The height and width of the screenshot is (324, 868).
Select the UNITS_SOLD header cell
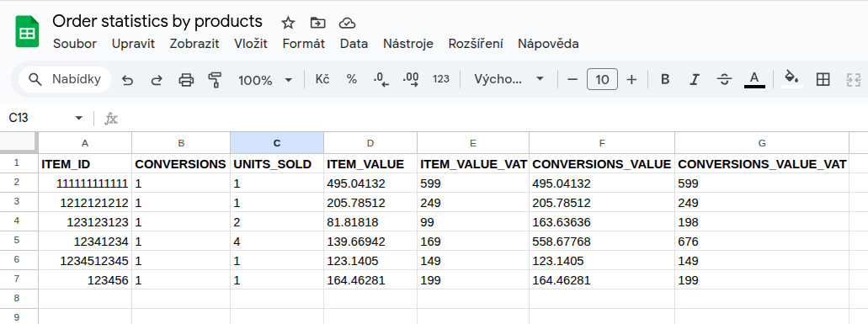pyautogui.click(x=277, y=163)
